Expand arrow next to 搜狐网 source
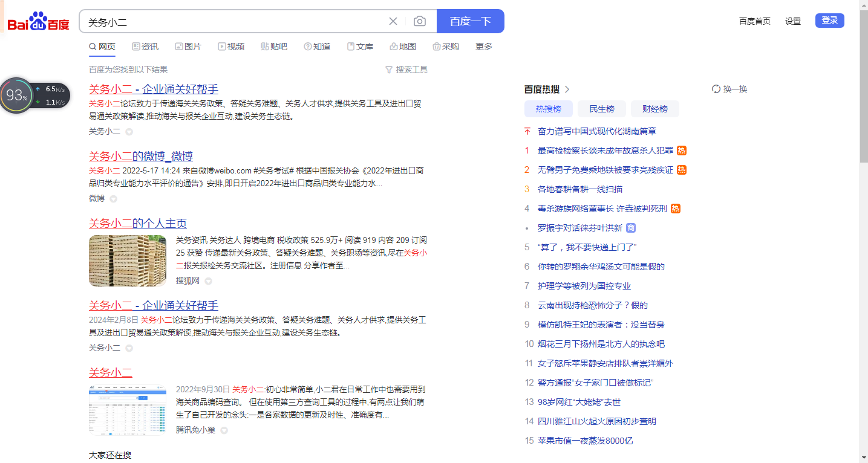 tap(208, 281)
